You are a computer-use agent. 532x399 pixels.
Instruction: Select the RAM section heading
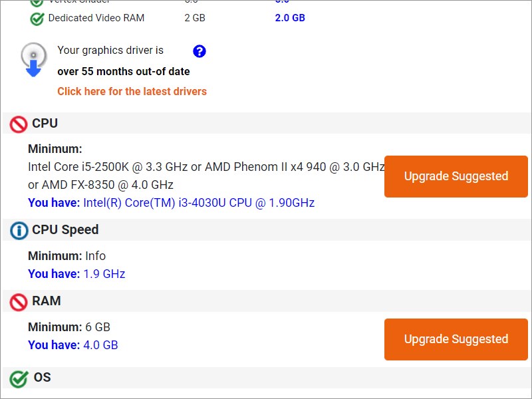(x=47, y=301)
